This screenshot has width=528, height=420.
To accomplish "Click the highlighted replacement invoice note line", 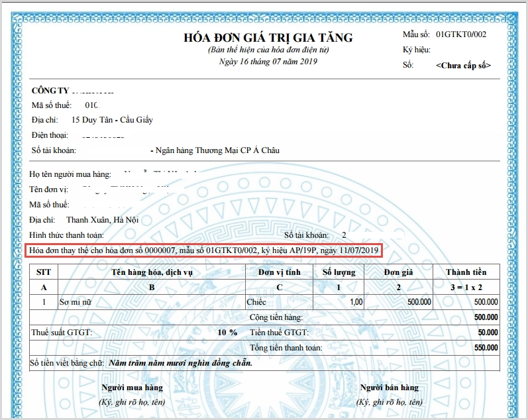I will pos(203,250).
